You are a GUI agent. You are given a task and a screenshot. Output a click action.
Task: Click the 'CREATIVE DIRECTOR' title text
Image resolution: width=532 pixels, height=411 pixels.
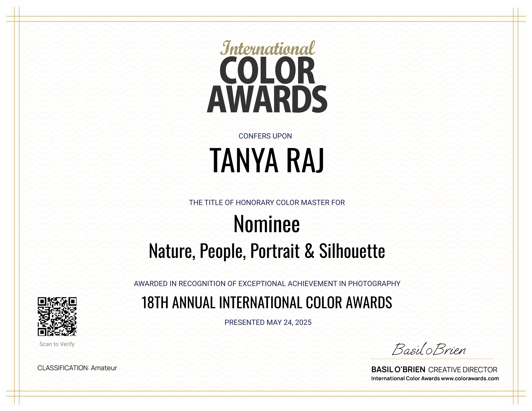463,370
